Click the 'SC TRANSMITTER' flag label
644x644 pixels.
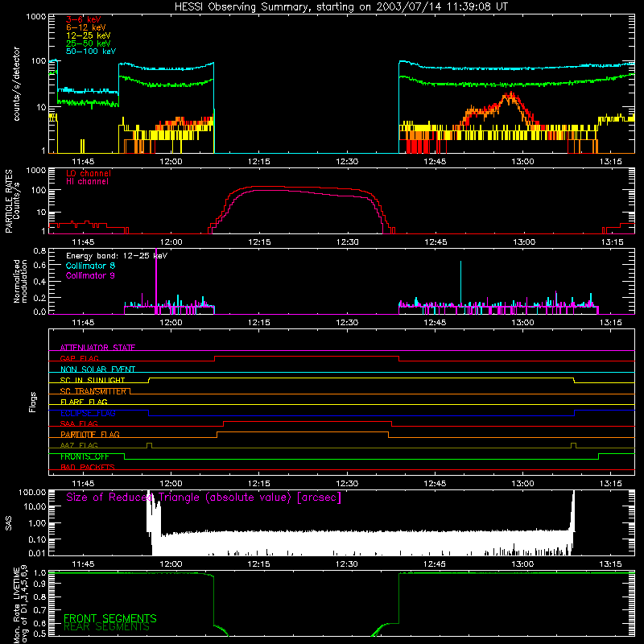(x=93, y=391)
